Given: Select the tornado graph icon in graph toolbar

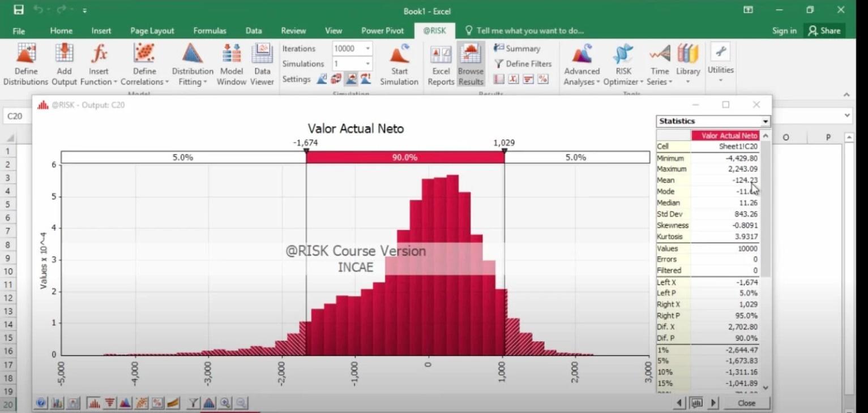Looking at the screenshot, I should pos(110,403).
